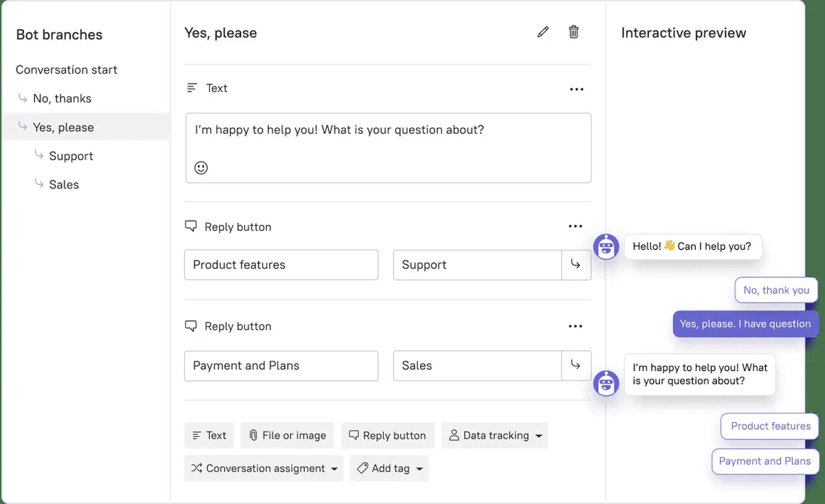Image resolution: width=825 pixels, height=504 pixels.
Task: Add a new Reply button block
Action: pyautogui.click(x=388, y=435)
